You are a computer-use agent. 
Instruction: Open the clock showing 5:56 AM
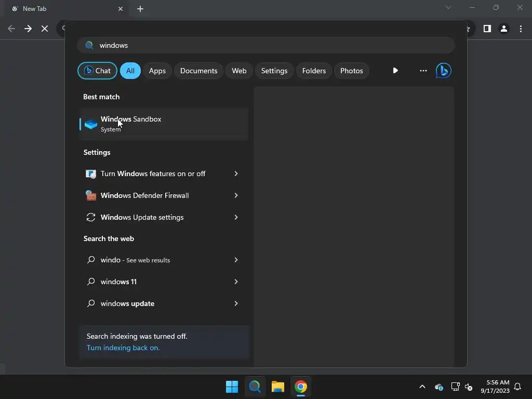coord(495,387)
